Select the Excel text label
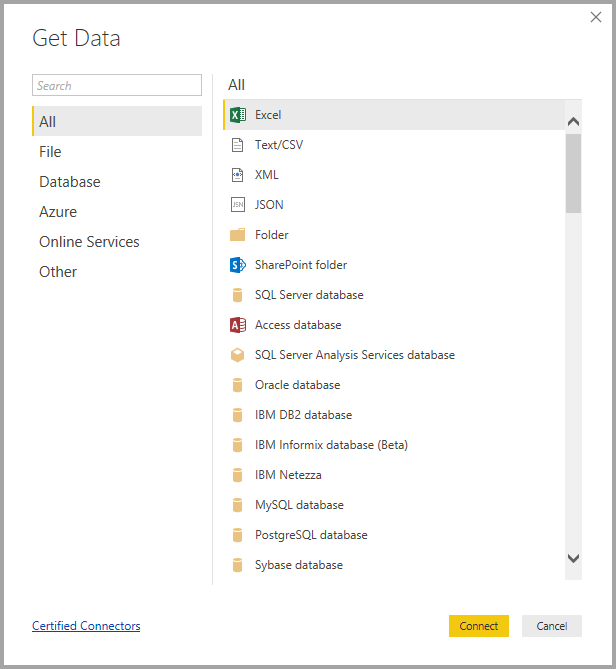The width and height of the screenshot is (616, 669). [x=268, y=115]
